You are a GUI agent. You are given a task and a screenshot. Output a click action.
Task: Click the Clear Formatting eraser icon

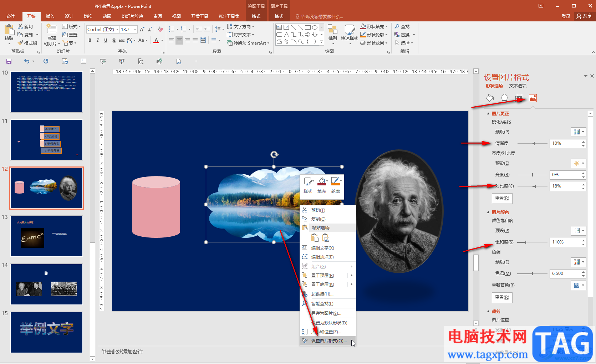(161, 29)
